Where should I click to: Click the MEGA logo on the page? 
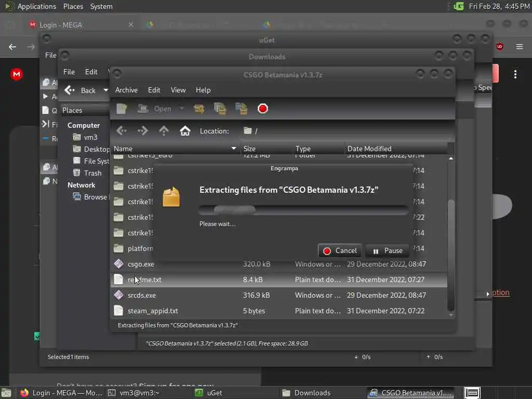tap(16, 74)
